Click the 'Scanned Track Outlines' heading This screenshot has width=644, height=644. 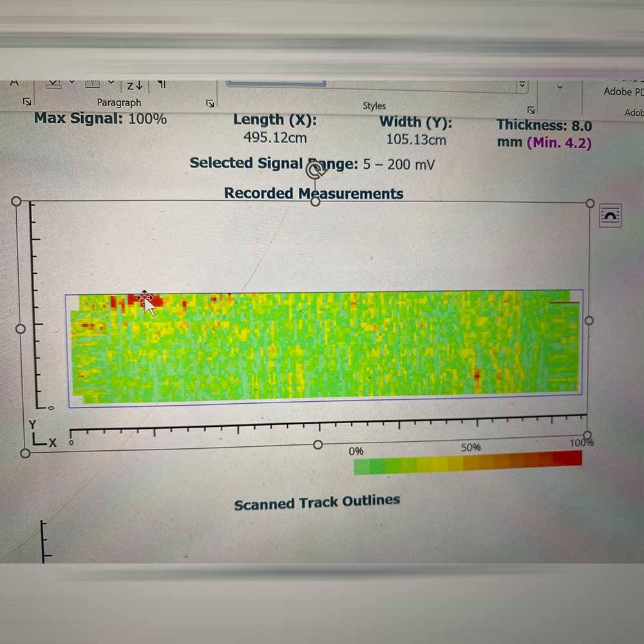point(317,502)
